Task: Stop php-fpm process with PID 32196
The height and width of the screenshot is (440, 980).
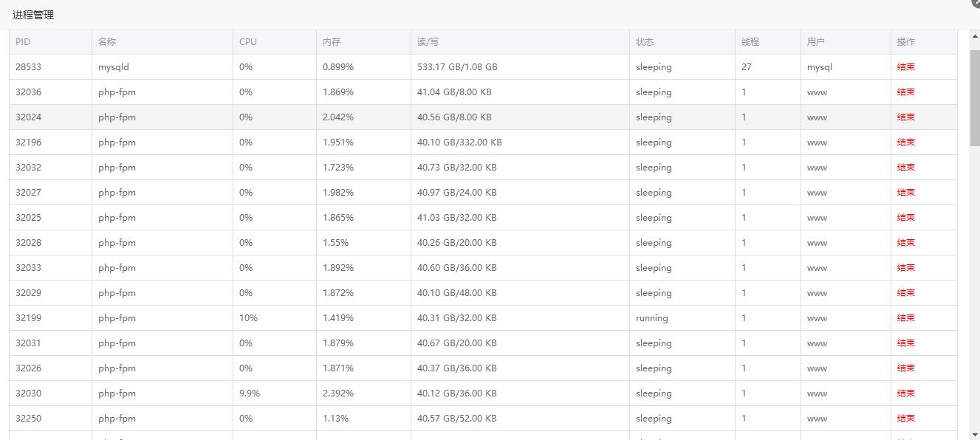Action: coord(905,142)
